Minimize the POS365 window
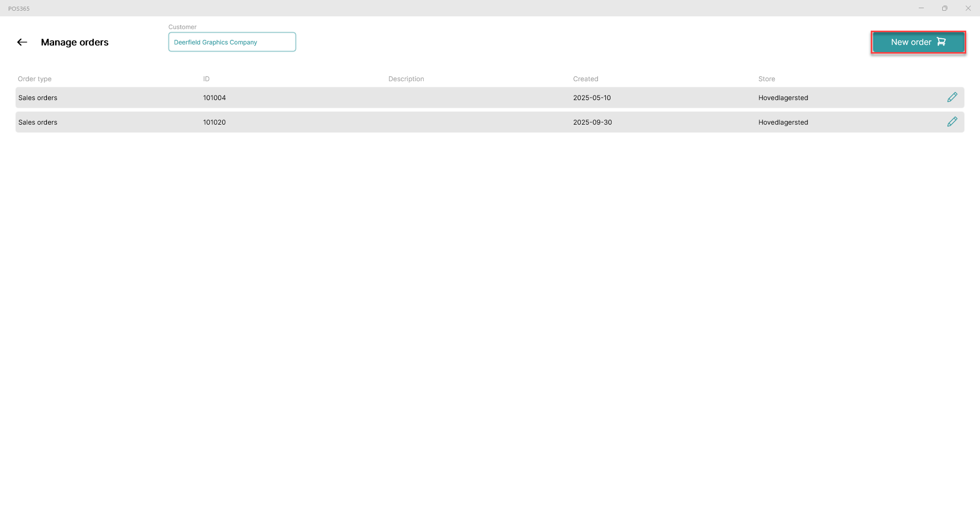The height and width of the screenshot is (527, 980). point(921,8)
